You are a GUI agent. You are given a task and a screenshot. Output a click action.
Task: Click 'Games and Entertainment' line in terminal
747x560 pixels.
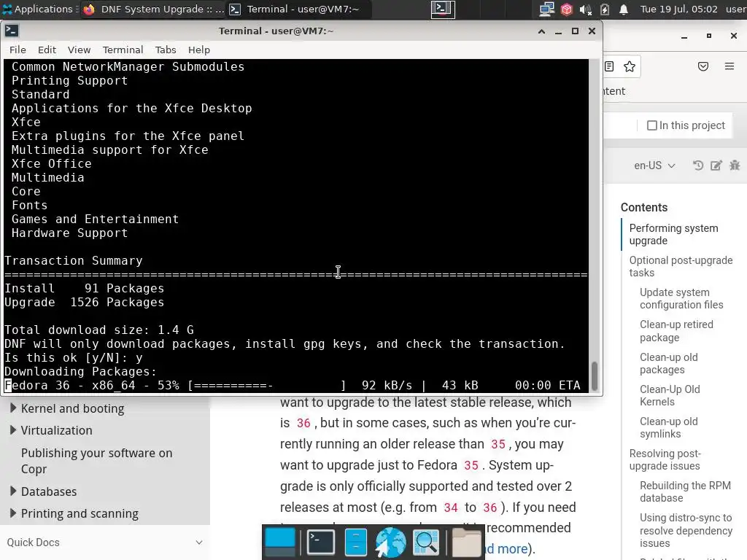[96, 219]
